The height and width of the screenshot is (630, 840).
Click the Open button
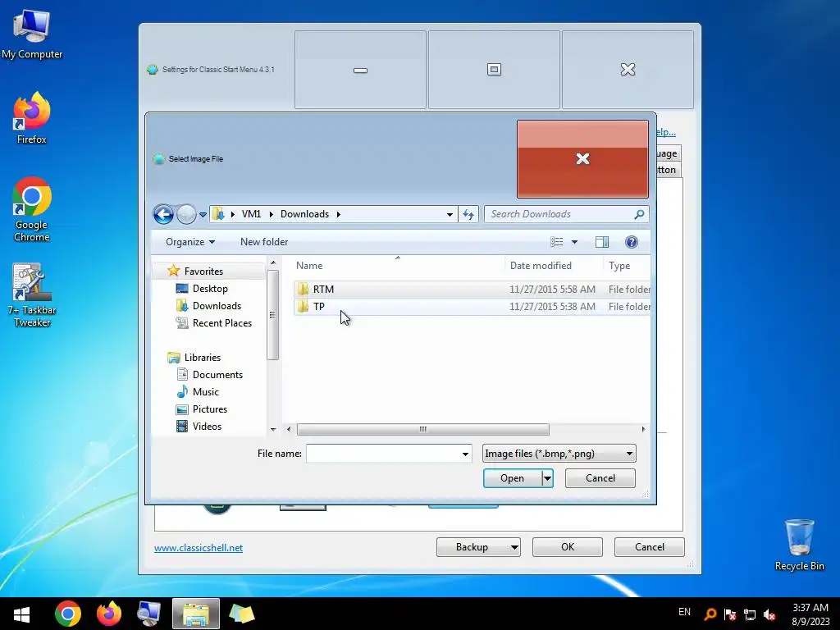click(512, 478)
